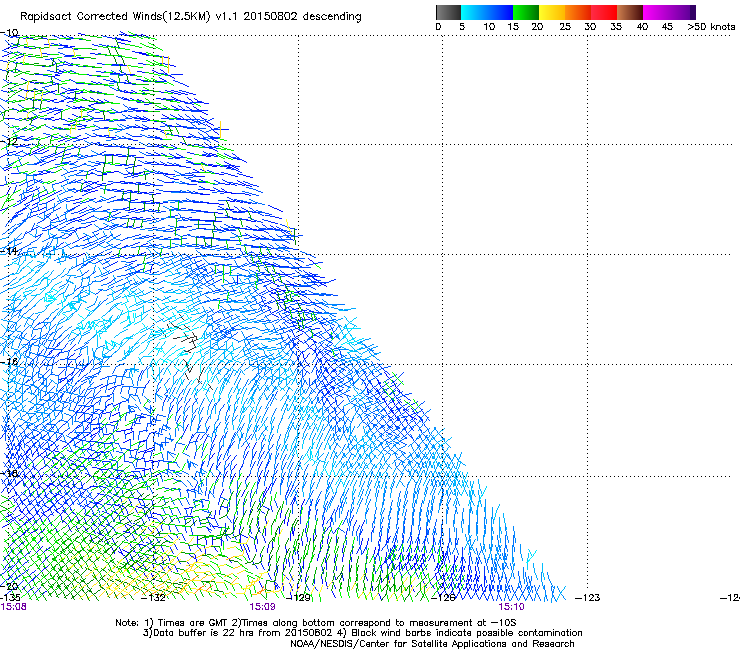Image resolution: width=740 pixels, height=650 pixels.
Task: Click the longitude label '-126'
Action: [x=443, y=598]
